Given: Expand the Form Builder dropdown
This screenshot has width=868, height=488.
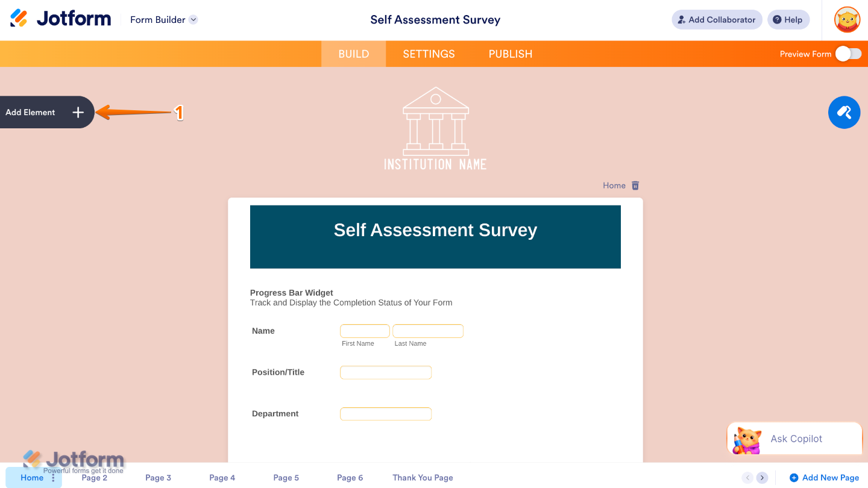Looking at the screenshot, I should click(x=193, y=19).
